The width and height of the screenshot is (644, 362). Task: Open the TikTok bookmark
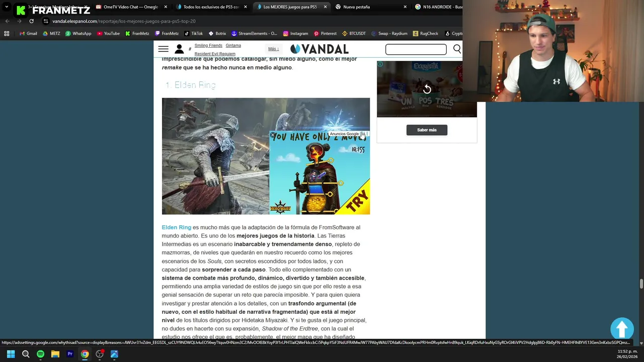click(x=194, y=34)
